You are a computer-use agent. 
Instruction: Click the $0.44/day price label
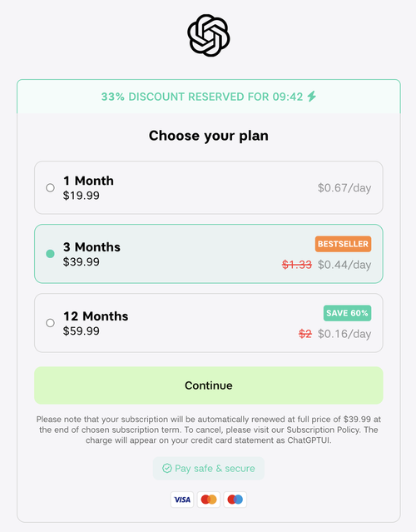tap(344, 265)
